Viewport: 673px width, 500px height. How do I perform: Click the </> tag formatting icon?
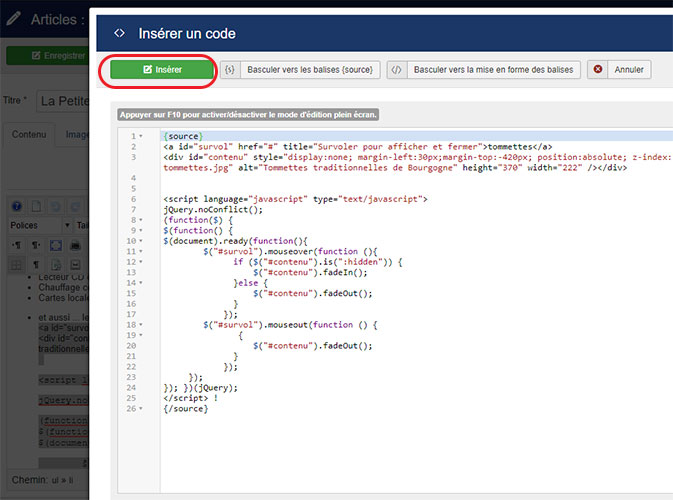click(397, 70)
